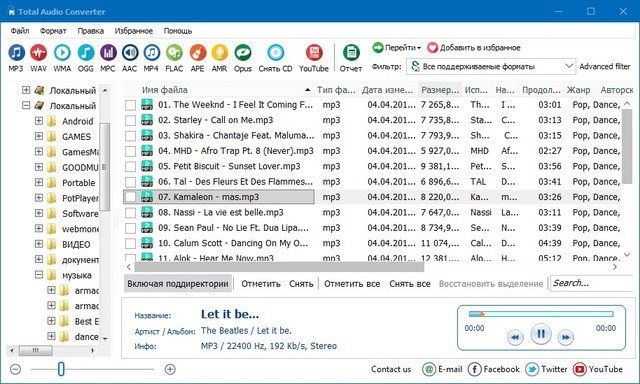Sort by Имя файла column header
Screen dimensions: 640x384
[218, 90]
